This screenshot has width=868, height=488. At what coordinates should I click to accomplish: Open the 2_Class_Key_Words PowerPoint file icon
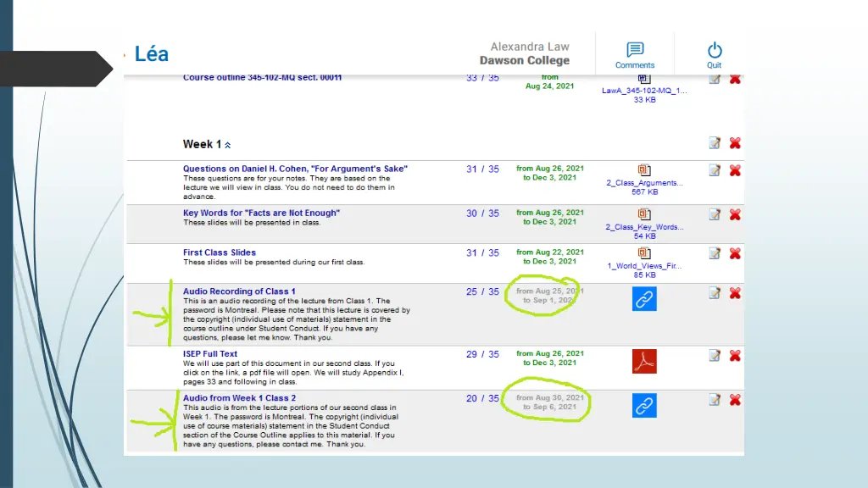click(x=644, y=214)
